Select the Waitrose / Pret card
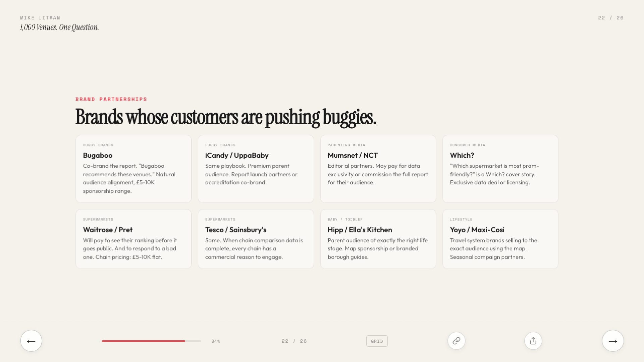Screen dimensions: 644x362 (x=133, y=239)
